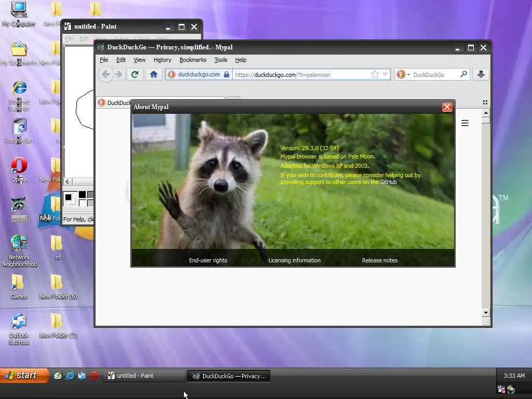Image resolution: width=532 pixels, height=399 pixels.
Task: Click Paint foreground/background color indicator
Action: (70, 198)
